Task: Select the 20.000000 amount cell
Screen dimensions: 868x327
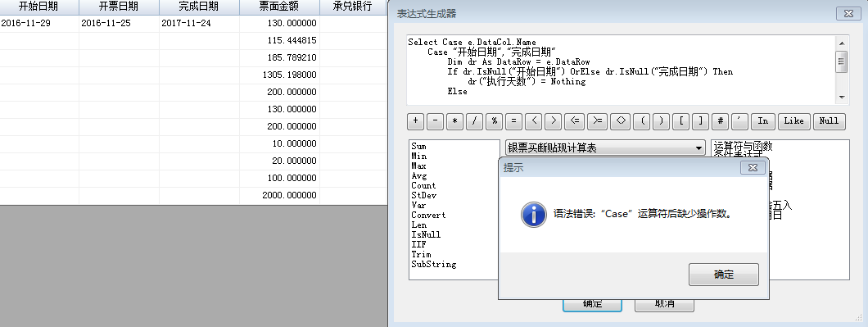Action: point(279,161)
